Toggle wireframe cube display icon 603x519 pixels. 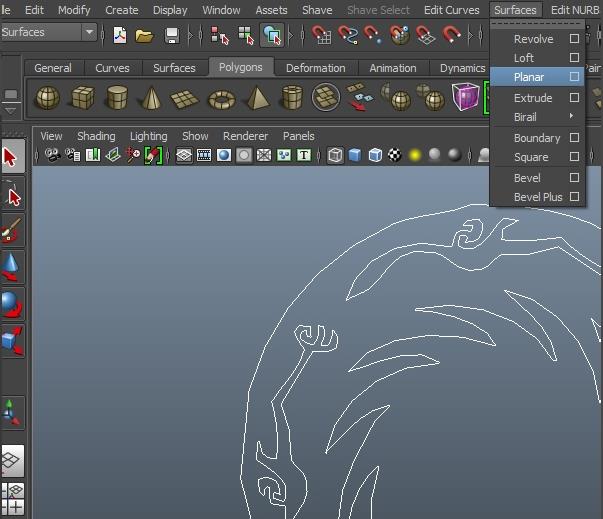coord(335,155)
